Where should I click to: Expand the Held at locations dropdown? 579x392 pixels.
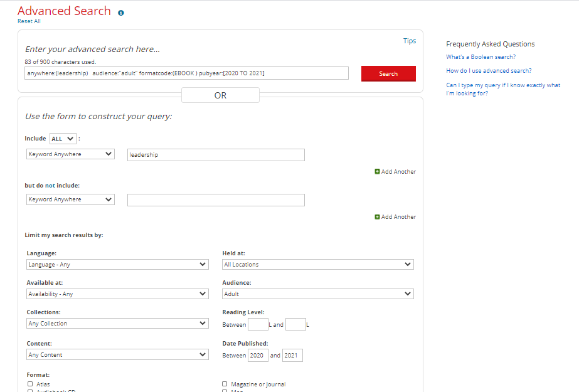pos(318,265)
